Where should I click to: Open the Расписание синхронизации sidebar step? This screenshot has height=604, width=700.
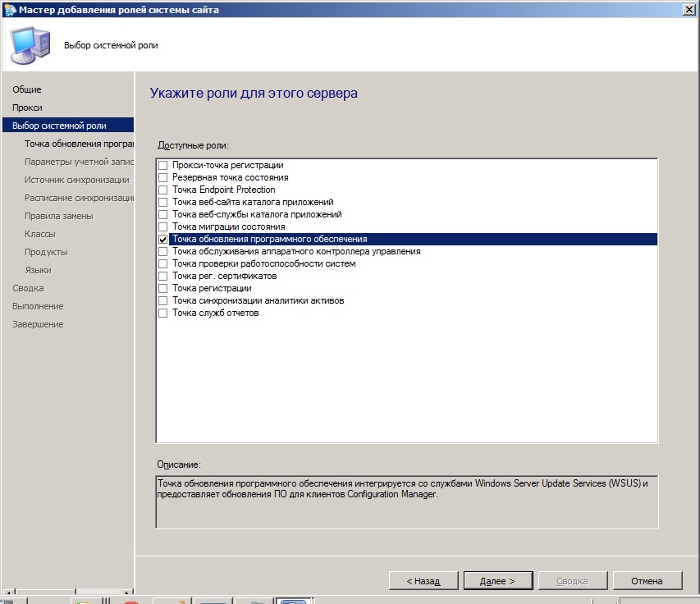pyautogui.click(x=79, y=198)
